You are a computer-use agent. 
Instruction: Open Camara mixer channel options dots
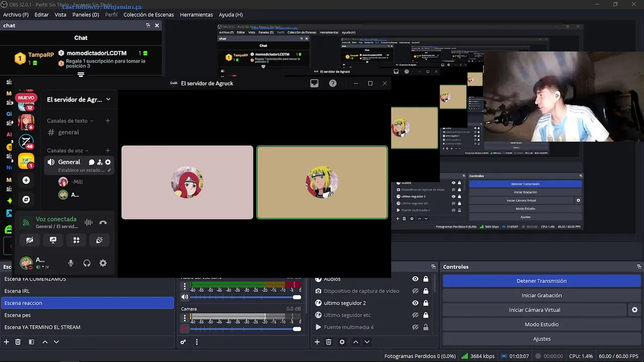click(185, 318)
